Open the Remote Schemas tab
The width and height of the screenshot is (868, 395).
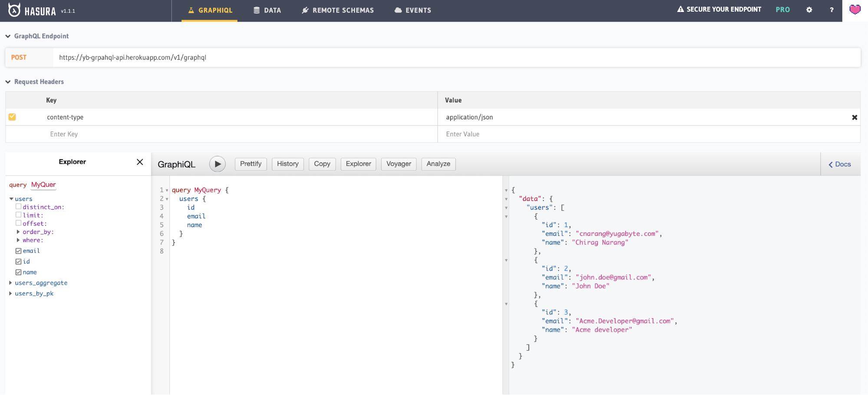pos(338,10)
